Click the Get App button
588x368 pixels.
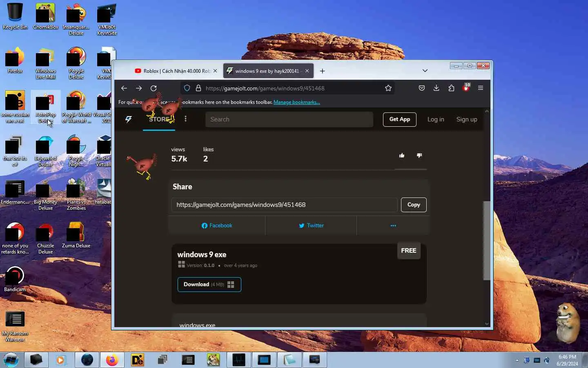pyautogui.click(x=400, y=119)
